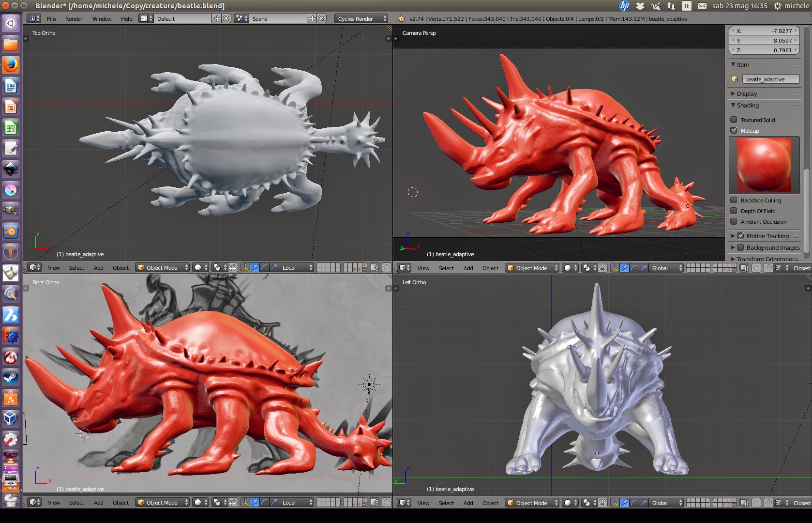Select translate manipulator arrow in Top Ortho header
Image resolution: width=812 pixels, height=523 pixels.
tap(255, 267)
